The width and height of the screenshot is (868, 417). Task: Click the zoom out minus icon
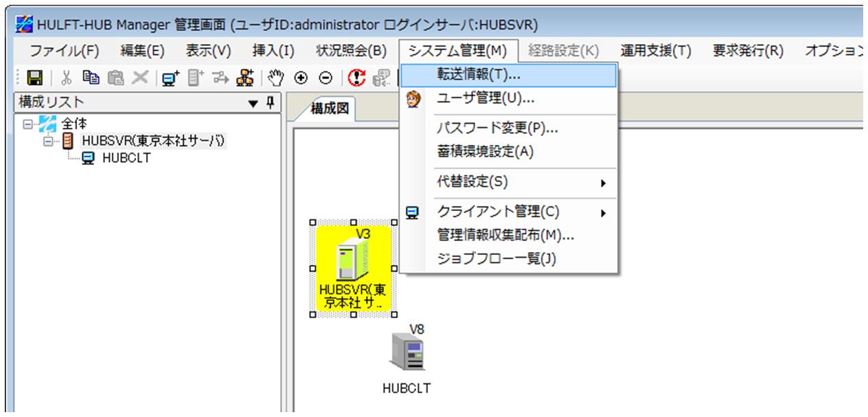pyautogui.click(x=325, y=78)
